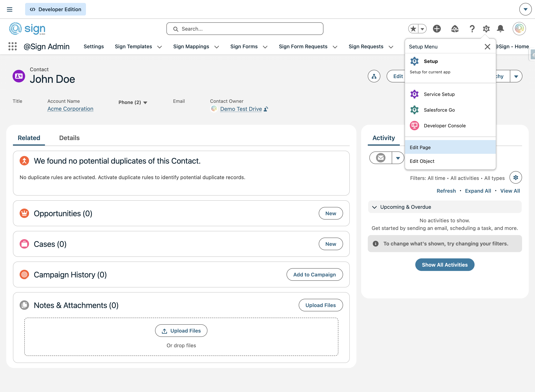Click the notifications bell icon
Image resolution: width=535 pixels, height=392 pixels.
[x=500, y=29]
